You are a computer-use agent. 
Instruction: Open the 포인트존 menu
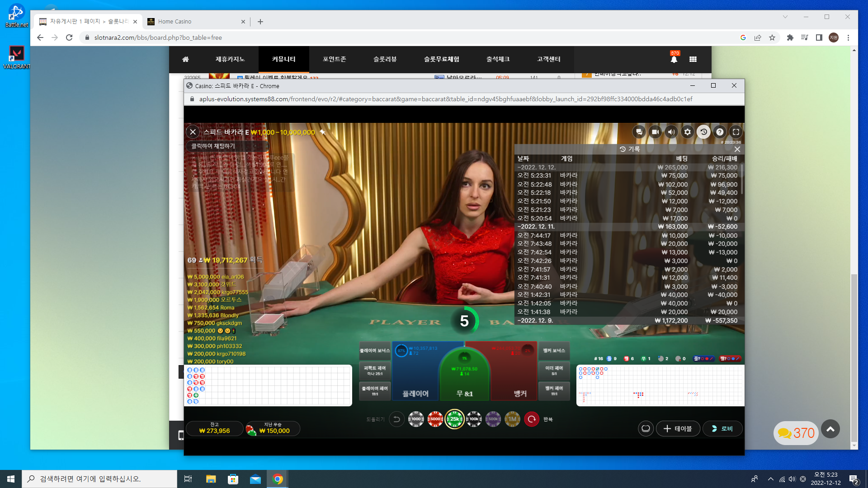[335, 59]
